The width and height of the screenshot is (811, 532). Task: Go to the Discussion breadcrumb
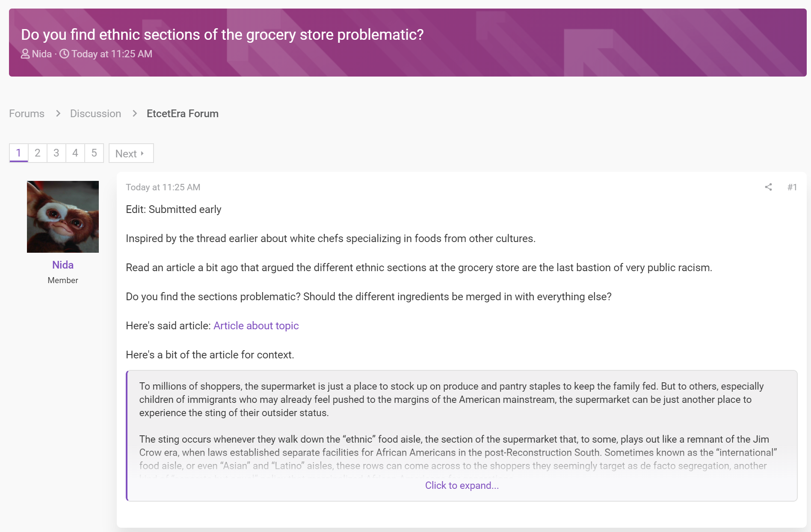(95, 113)
